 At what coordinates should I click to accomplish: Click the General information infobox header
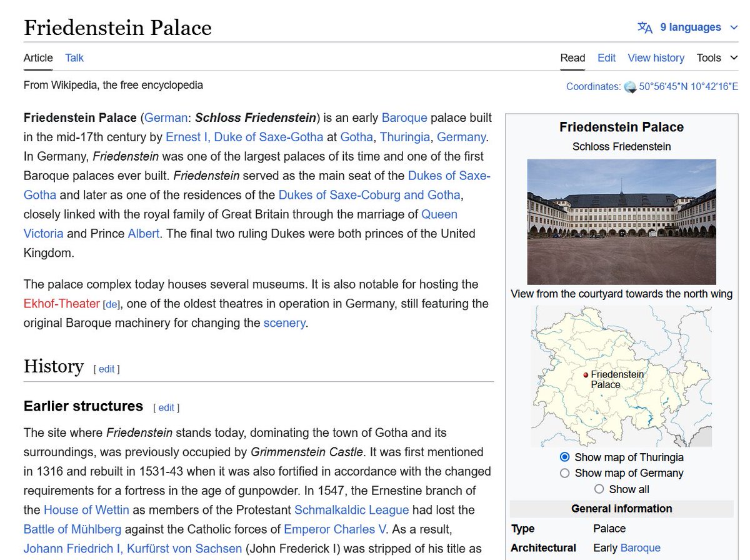coord(622,509)
